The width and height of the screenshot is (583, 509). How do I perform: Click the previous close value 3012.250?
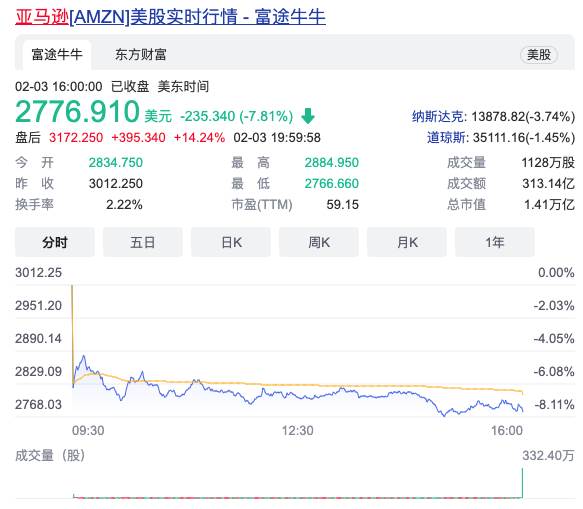(116, 183)
